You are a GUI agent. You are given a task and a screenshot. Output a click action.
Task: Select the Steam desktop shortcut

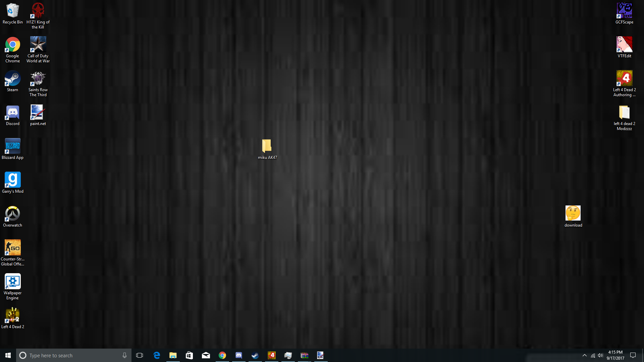click(x=12, y=79)
